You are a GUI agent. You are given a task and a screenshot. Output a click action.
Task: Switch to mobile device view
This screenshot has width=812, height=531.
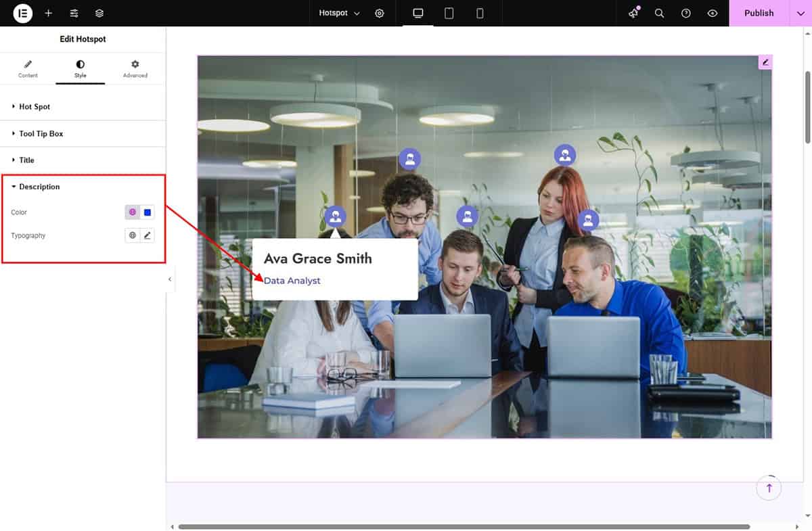[480, 13]
